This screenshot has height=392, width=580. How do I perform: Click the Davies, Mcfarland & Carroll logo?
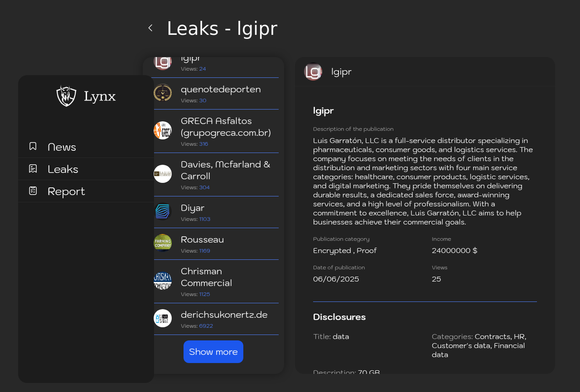point(163,174)
